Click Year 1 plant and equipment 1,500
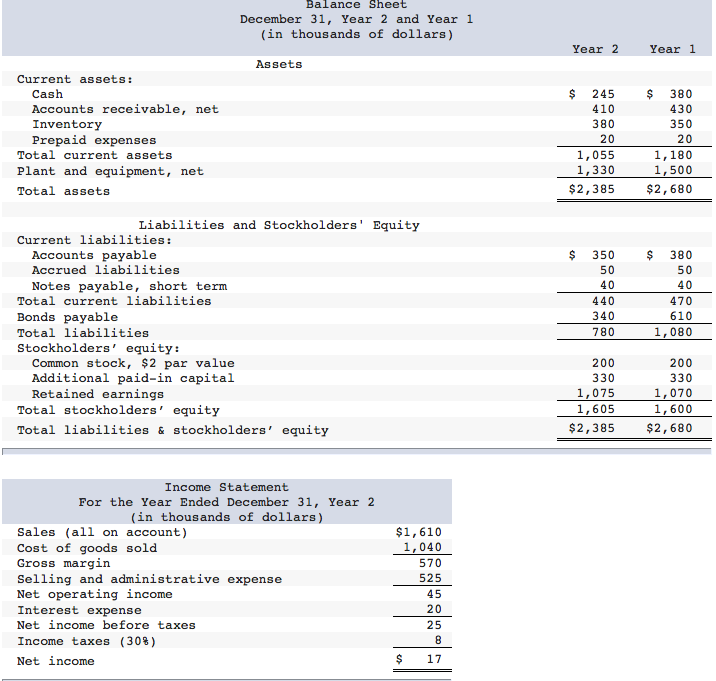This screenshot has height=681, width=716. 673,170
